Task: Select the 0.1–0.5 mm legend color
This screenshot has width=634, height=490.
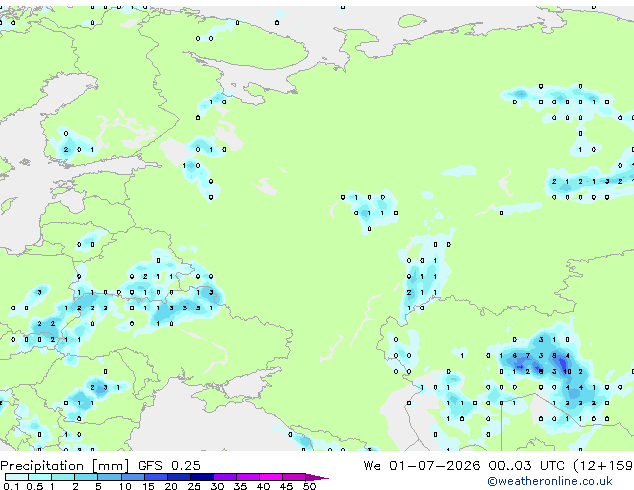Action: pos(17,477)
